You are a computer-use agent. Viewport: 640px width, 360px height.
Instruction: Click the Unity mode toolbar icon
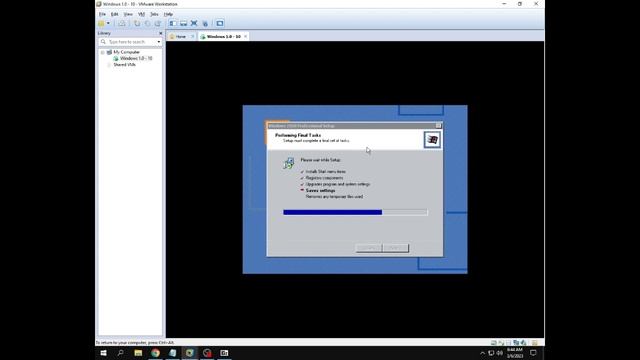pyautogui.click(x=205, y=23)
